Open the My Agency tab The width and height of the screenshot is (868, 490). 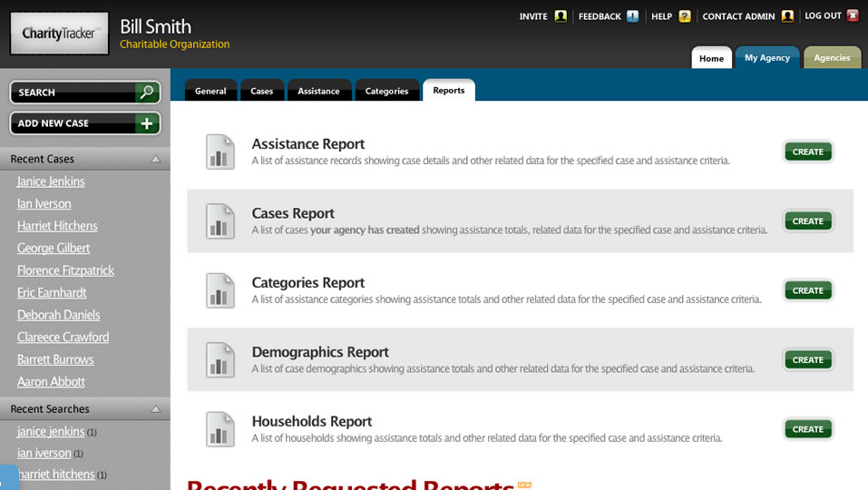[767, 58]
